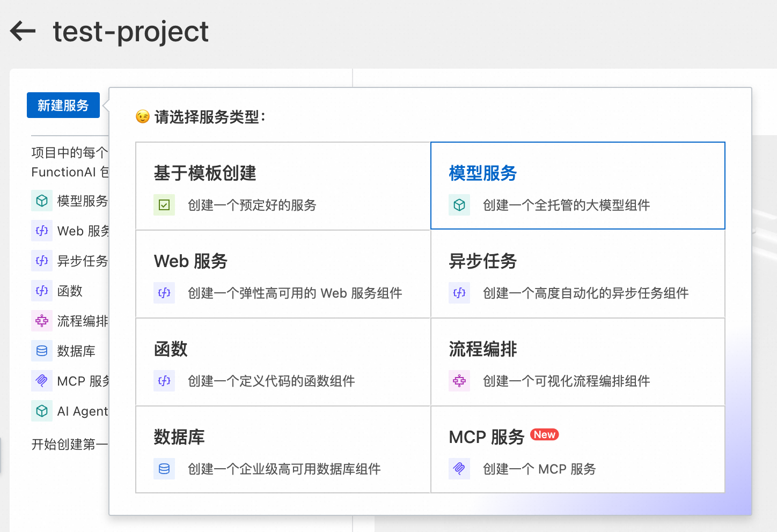Click the 函数 text in left list
This screenshot has height=532, width=777.
click(x=70, y=291)
